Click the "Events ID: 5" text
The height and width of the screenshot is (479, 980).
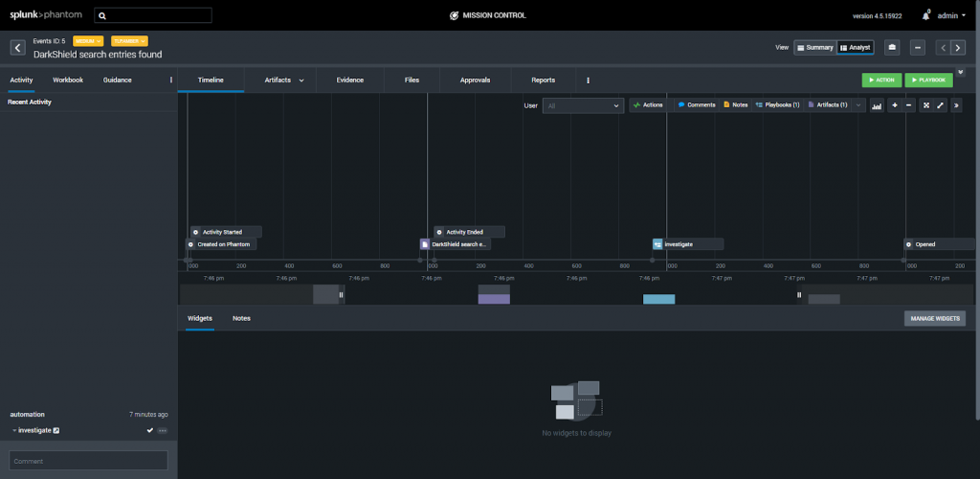point(49,41)
